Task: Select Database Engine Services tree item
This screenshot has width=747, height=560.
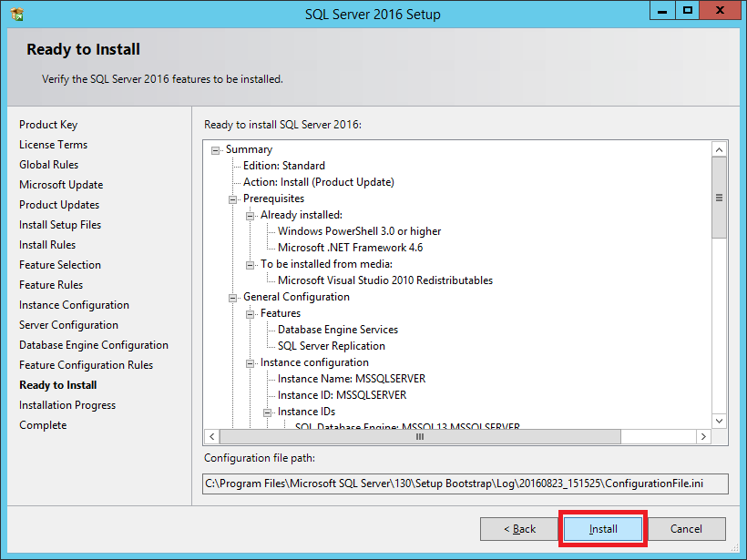Action: tap(337, 330)
